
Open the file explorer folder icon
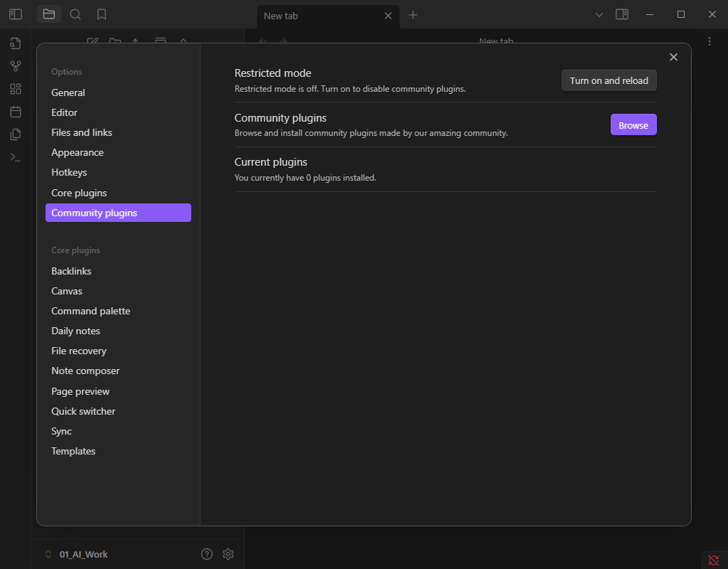point(49,14)
